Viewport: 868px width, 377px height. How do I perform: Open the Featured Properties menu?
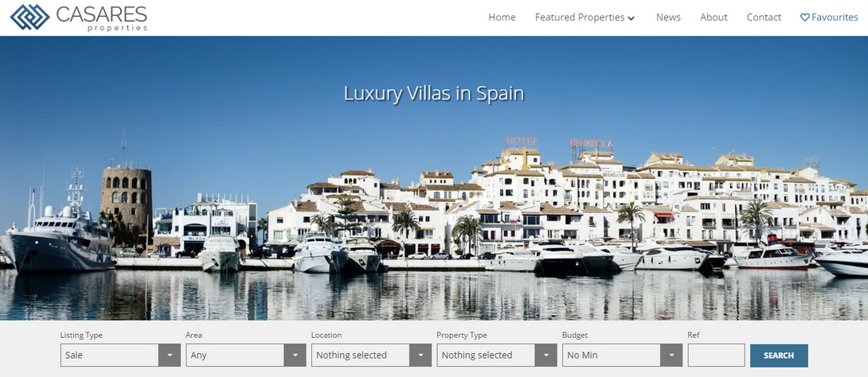(x=585, y=17)
